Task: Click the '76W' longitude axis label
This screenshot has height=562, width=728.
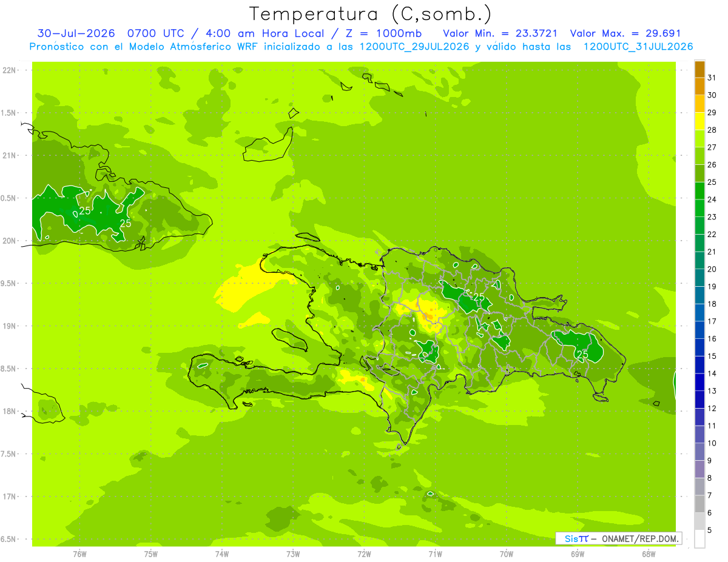Action: coord(79,554)
